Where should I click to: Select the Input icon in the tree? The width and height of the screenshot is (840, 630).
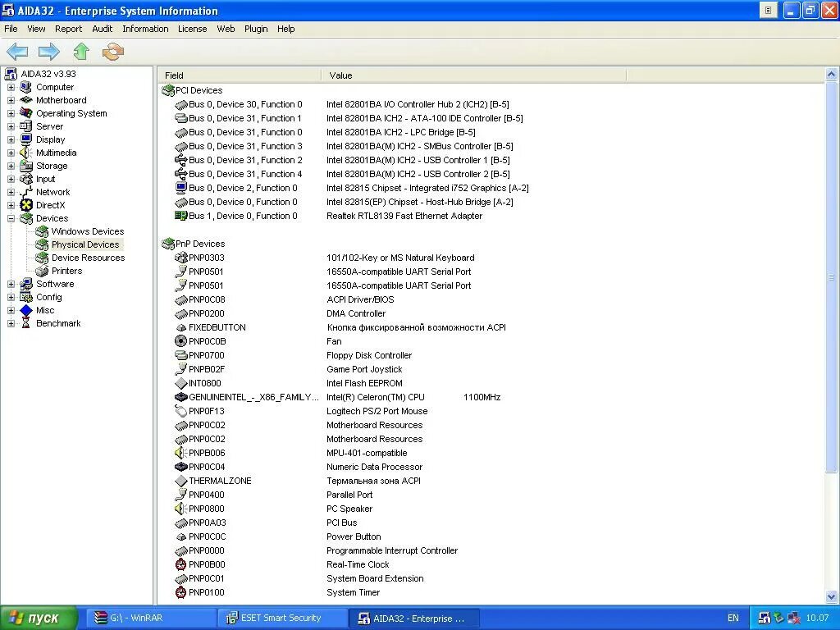[x=25, y=179]
